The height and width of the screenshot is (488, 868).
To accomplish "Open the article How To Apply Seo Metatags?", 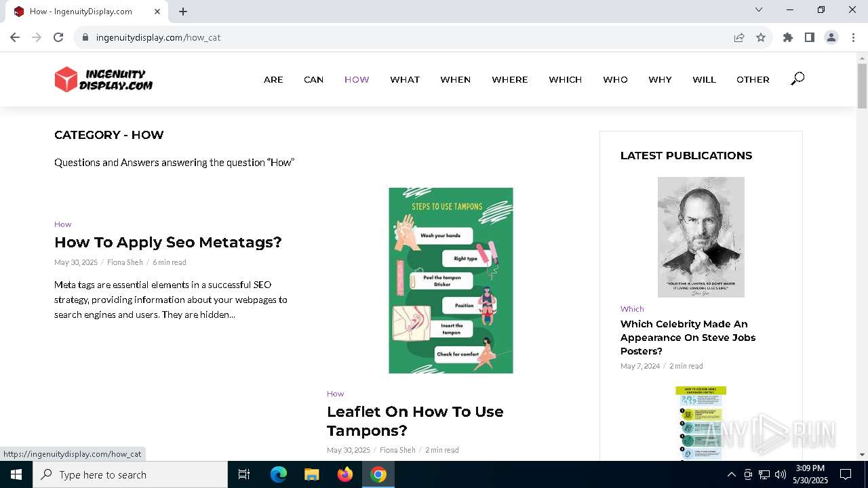I will point(168,242).
